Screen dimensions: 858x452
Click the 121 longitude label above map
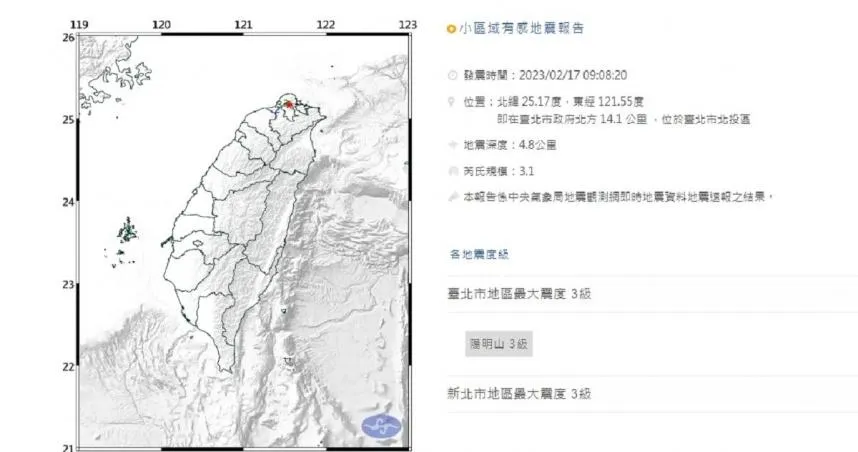click(x=240, y=22)
